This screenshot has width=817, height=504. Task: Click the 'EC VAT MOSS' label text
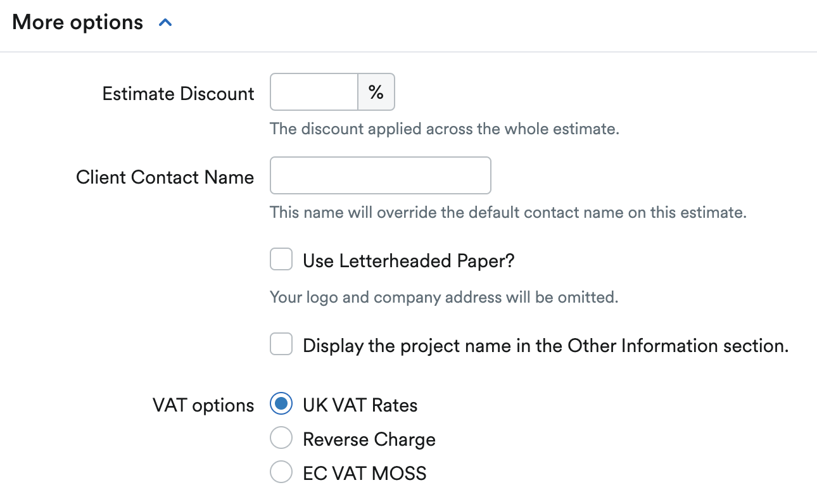click(x=365, y=474)
